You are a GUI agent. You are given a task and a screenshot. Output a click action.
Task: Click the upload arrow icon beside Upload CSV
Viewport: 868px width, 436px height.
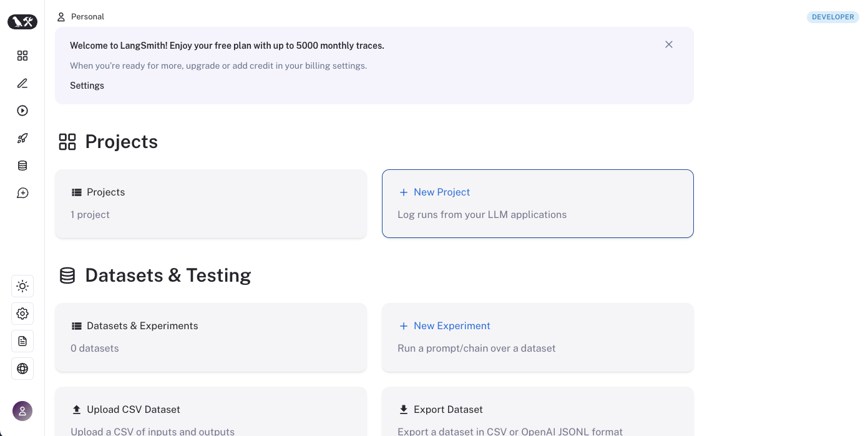coord(77,410)
